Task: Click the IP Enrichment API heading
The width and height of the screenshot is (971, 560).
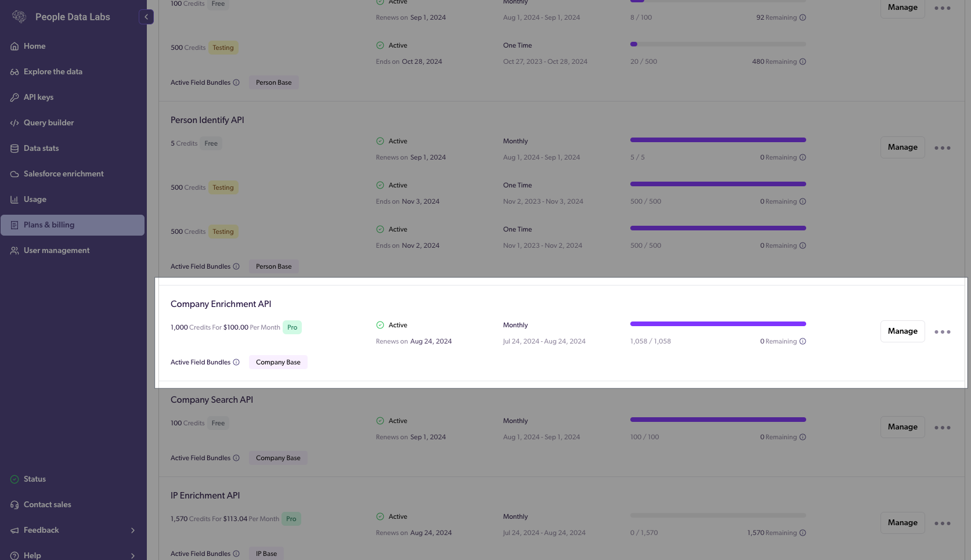Action: click(x=205, y=496)
